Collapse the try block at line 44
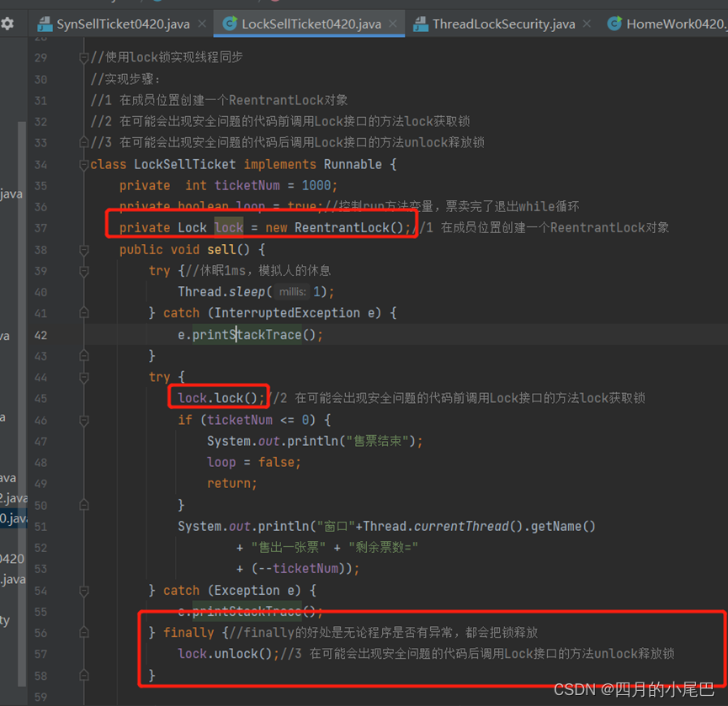This screenshot has height=706, width=728. pos(84,378)
